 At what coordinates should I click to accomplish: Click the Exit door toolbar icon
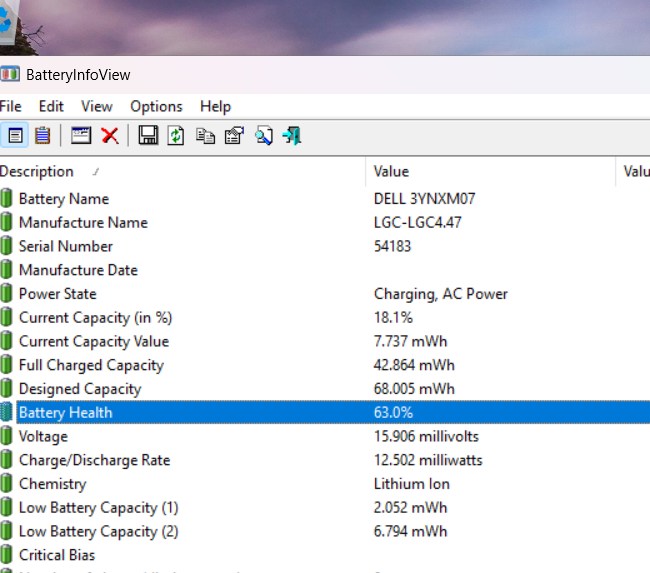[292, 136]
